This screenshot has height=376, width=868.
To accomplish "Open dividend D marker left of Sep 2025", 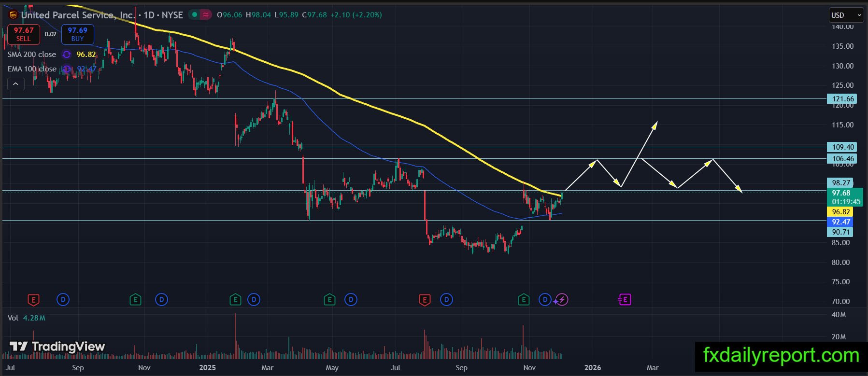I will point(446,300).
